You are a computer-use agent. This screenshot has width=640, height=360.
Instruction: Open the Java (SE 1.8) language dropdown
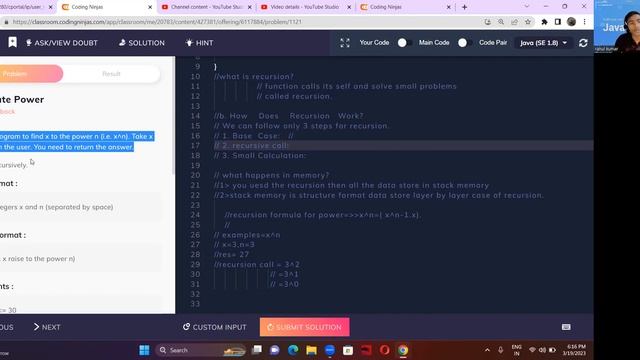coord(543,43)
